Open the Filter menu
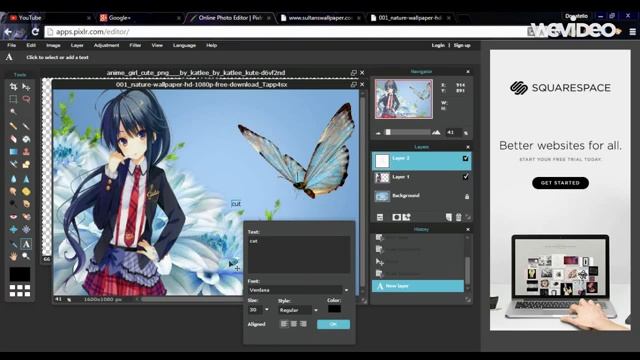This screenshot has width=640, height=360. coord(135,45)
